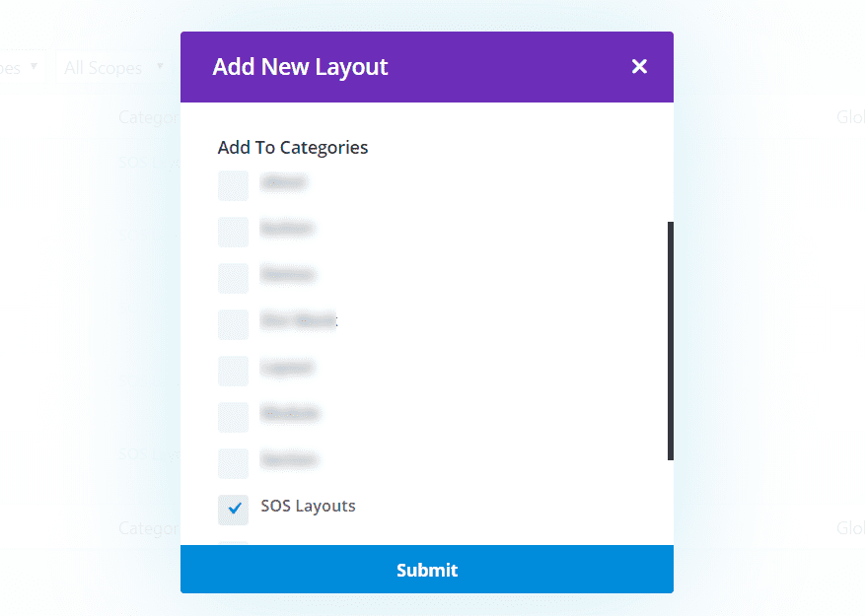Open the dropdown left of All Scopes
This screenshot has width=865, height=616.
click(20, 68)
